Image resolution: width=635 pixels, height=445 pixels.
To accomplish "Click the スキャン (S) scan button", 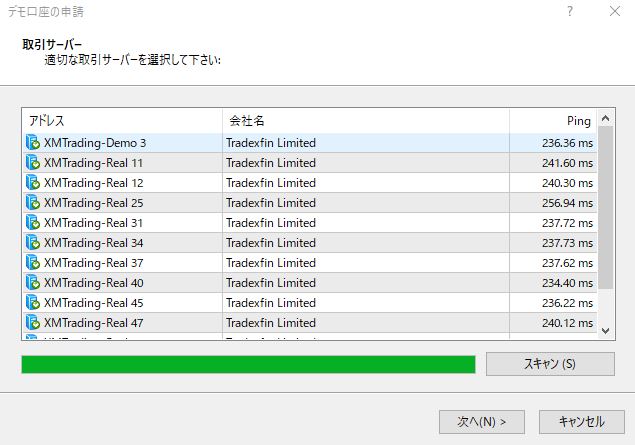I will (550, 364).
